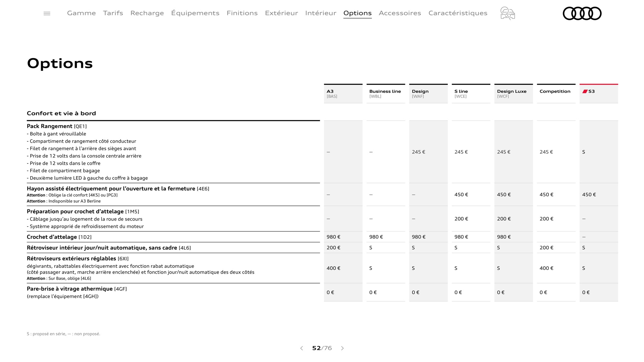Click 'Pack Rangement [QE1]' row title
The image size is (644, 362).
click(x=57, y=126)
